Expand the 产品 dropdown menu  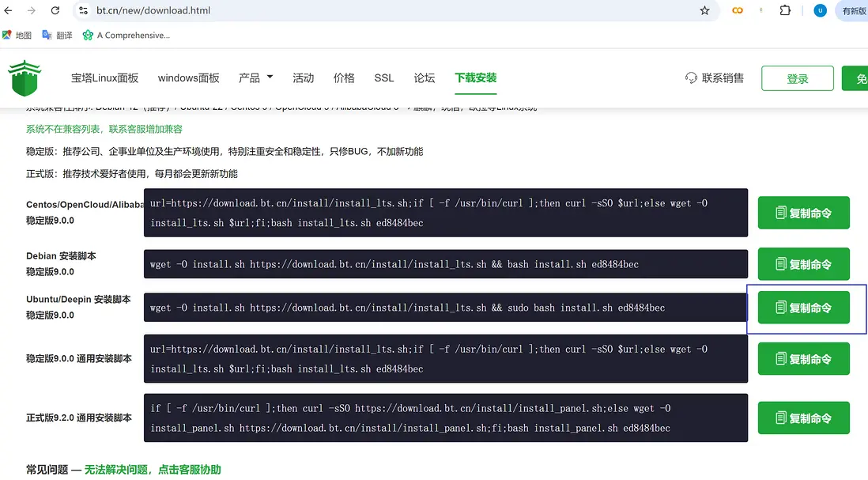(256, 78)
